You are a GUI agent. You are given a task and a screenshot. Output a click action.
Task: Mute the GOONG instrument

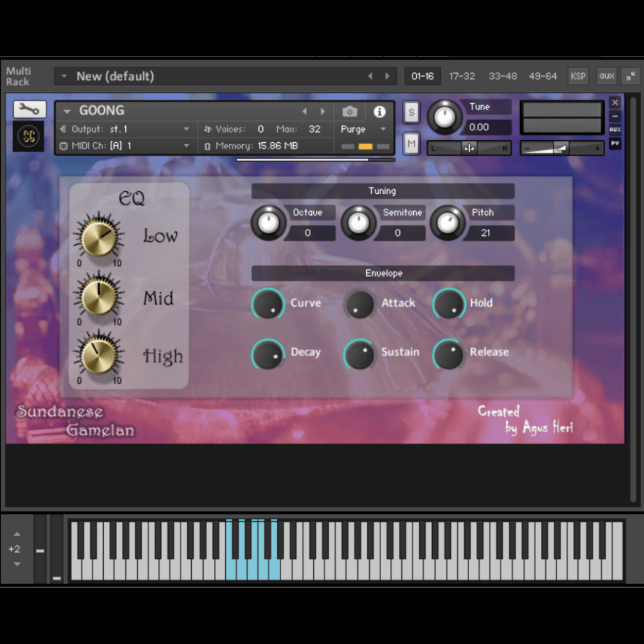coord(411,144)
